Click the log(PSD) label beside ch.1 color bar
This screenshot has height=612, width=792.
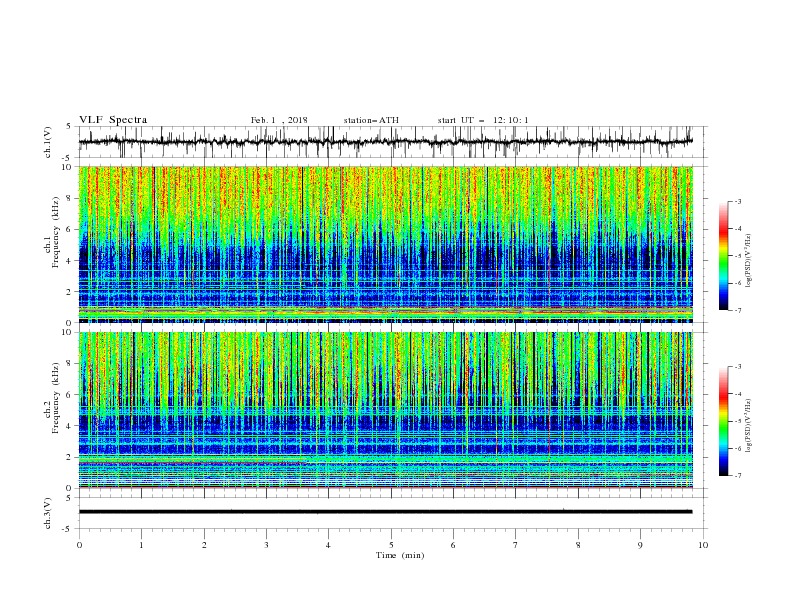749,261
